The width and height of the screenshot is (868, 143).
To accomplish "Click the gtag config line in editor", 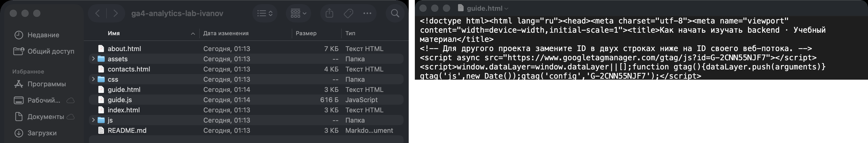I will pyautogui.click(x=560, y=76).
